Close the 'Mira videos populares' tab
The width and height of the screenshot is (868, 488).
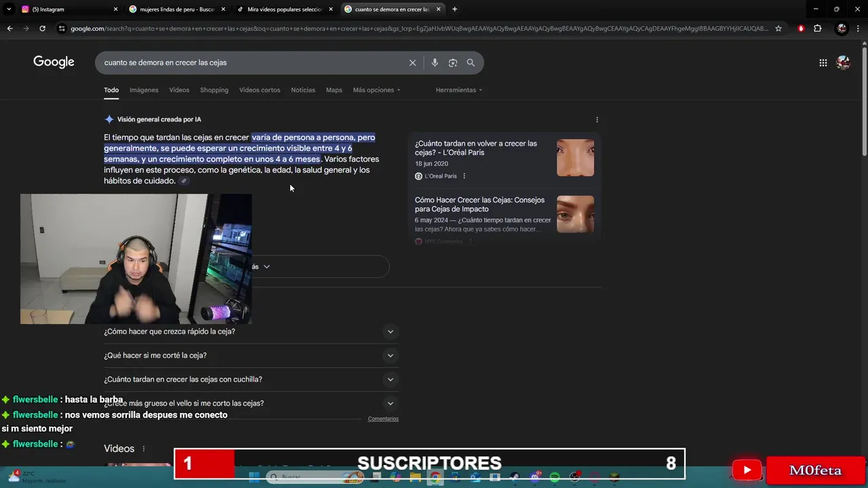click(330, 9)
